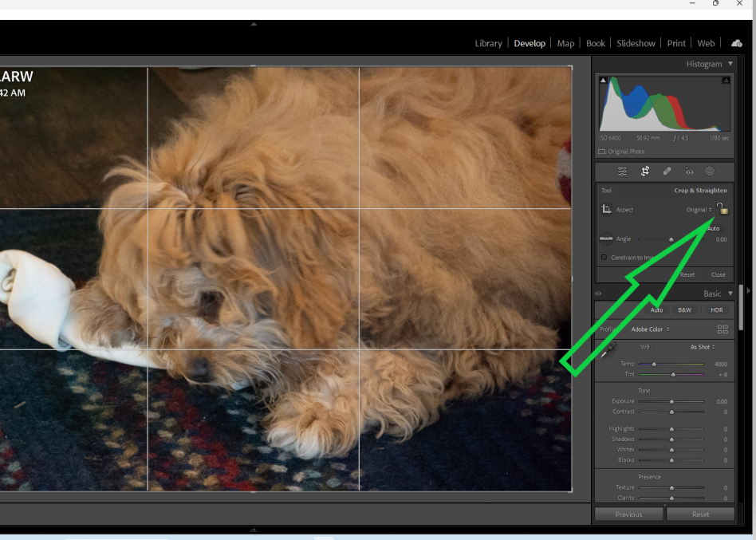Screen dimensions: 756x540
Task: Lock the aspect ratio padlock
Action: pos(723,211)
